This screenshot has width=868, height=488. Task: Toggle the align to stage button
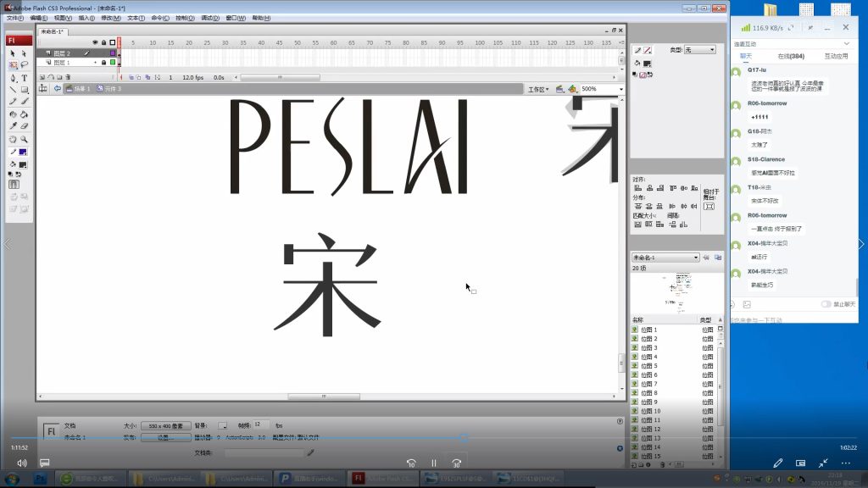[x=709, y=206]
